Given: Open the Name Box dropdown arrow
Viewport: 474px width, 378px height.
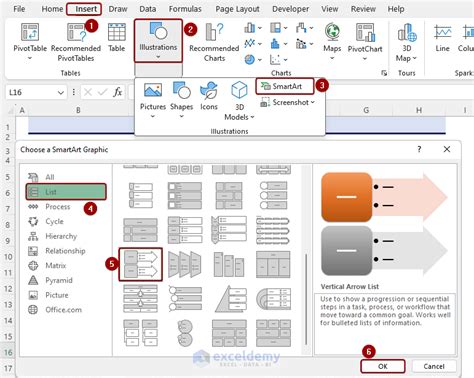Looking at the screenshot, I should [x=61, y=93].
